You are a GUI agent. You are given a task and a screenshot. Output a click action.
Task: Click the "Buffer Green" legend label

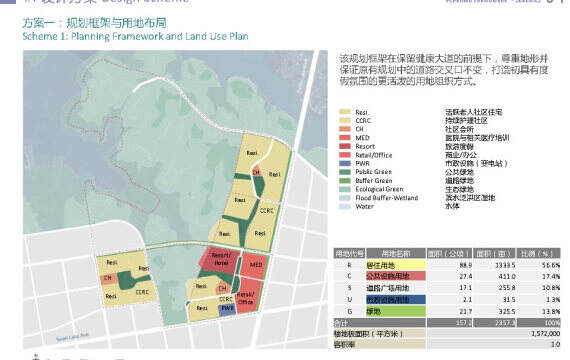point(374,181)
